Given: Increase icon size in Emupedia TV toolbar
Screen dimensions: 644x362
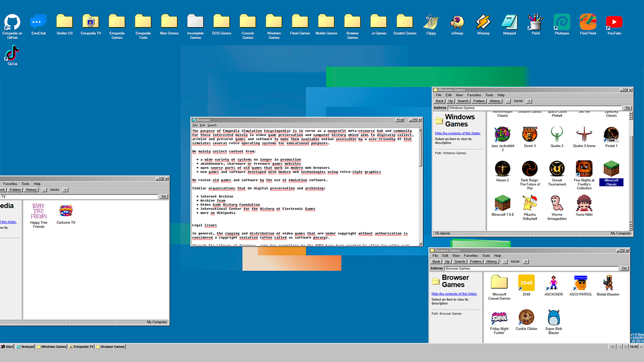Looking at the screenshot, I should (x=65, y=190).
